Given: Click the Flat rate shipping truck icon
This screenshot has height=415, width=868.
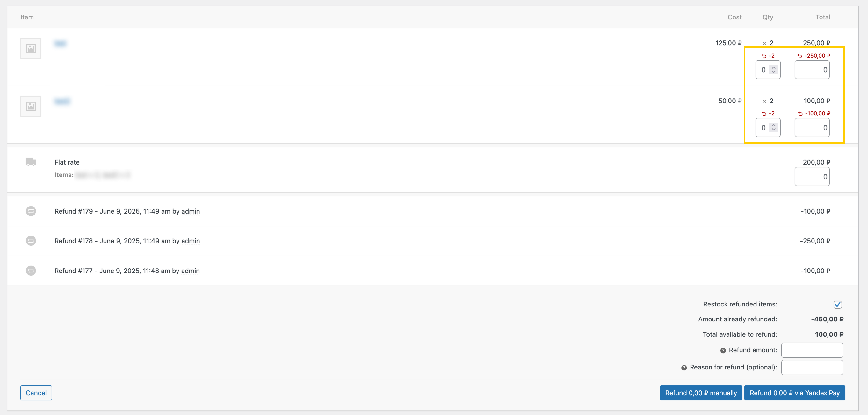Looking at the screenshot, I should pos(31,162).
